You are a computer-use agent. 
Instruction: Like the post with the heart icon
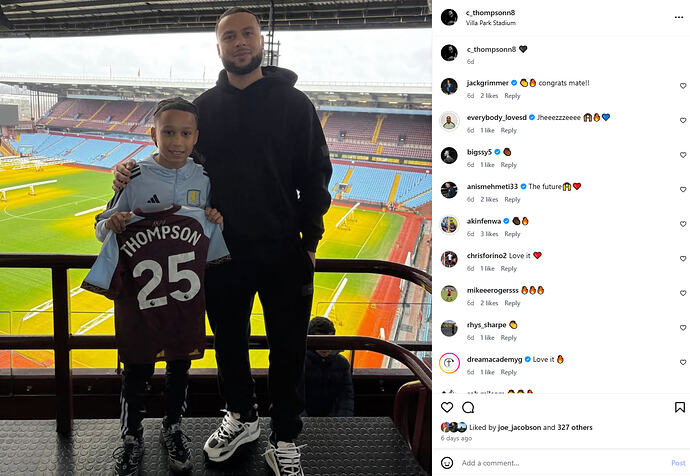tap(447, 407)
